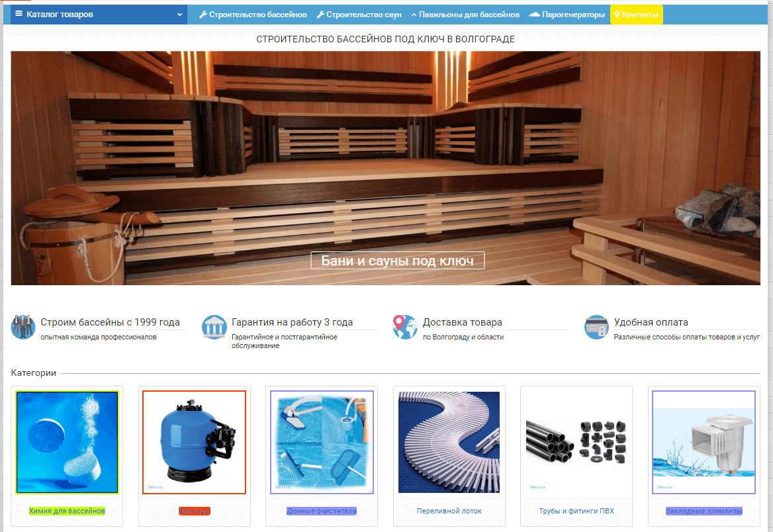The image size is (773, 532).
Task: Click the payment card lock icon
Action: (x=596, y=328)
